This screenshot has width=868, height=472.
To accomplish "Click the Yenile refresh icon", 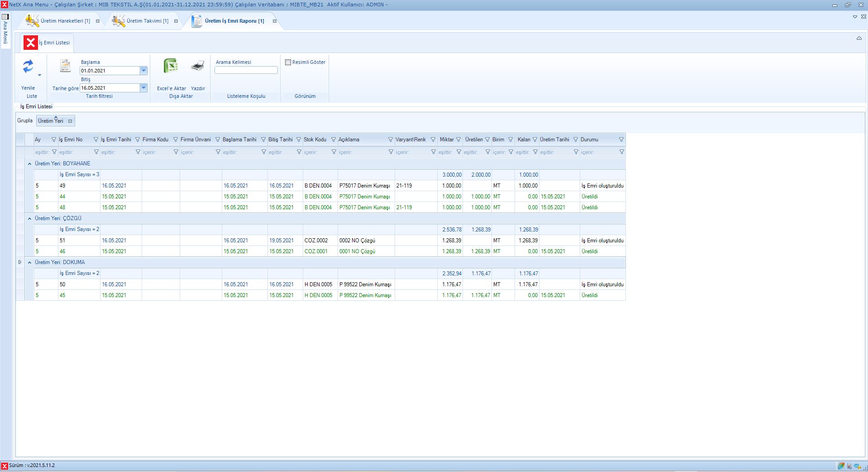I will click(28, 67).
